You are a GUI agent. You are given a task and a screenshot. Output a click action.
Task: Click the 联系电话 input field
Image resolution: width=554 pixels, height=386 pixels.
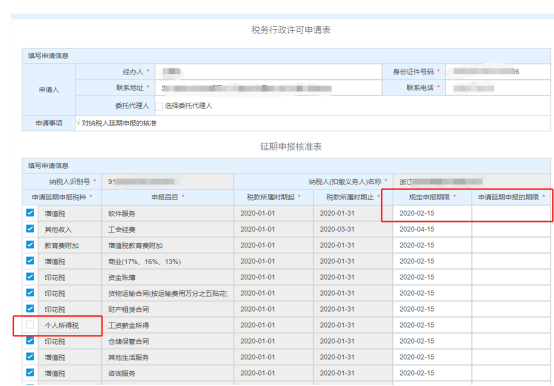click(498, 88)
